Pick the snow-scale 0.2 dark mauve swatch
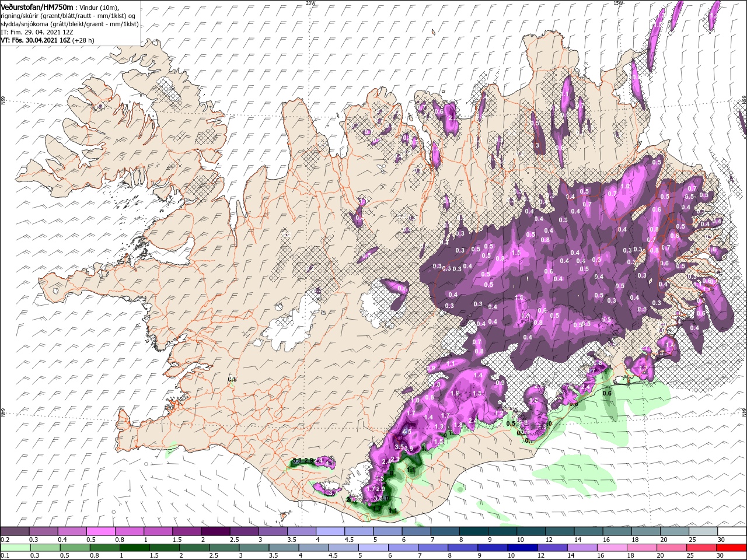 click(x=15, y=531)
